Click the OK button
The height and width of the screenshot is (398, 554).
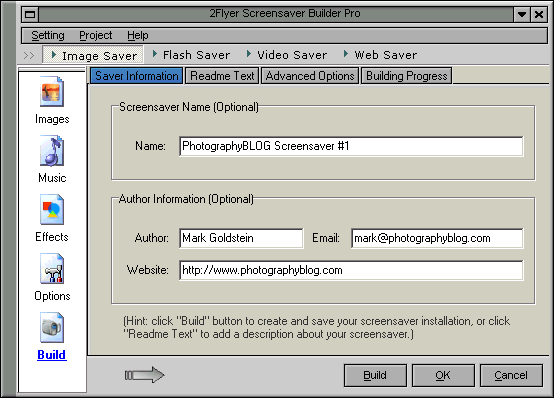(443, 375)
